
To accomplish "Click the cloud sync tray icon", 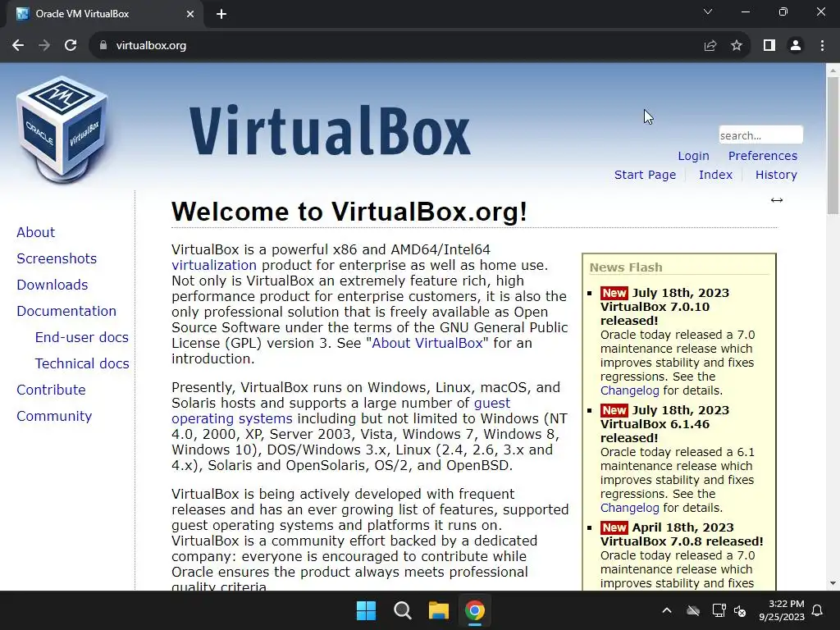I will point(693,610).
